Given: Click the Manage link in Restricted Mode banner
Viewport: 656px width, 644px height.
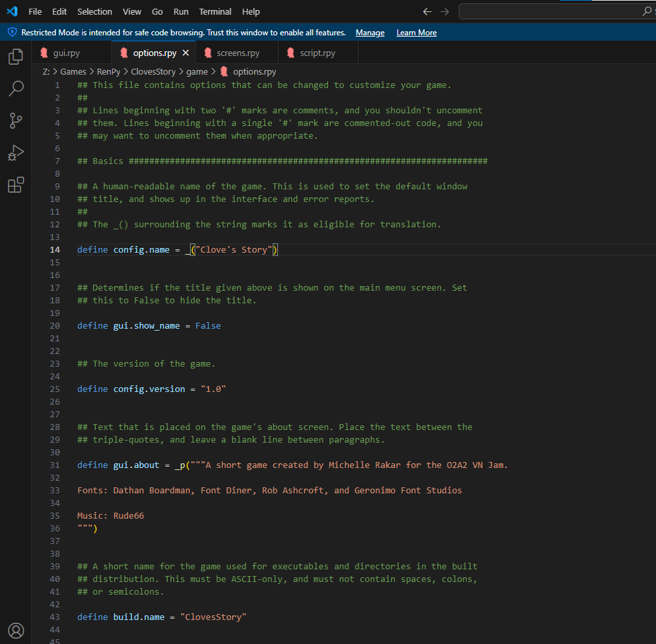Looking at the screenshot, I should click(x=370, y=33).
